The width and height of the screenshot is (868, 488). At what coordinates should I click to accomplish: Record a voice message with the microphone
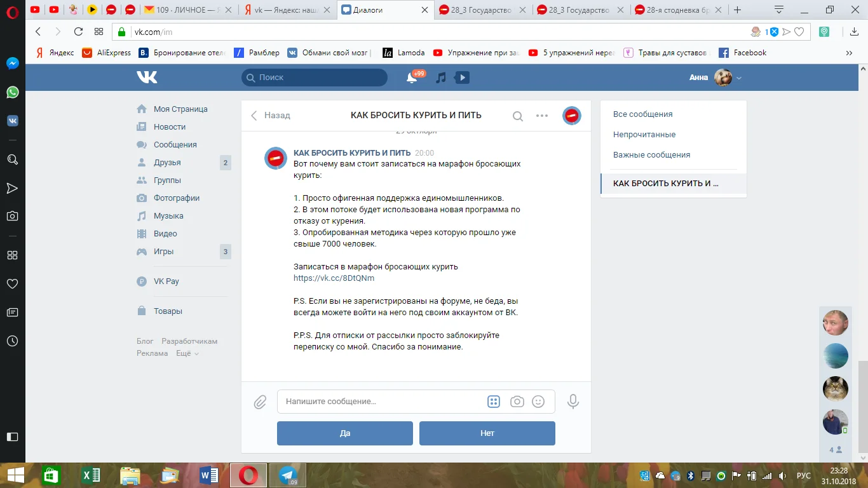(573, 402)
